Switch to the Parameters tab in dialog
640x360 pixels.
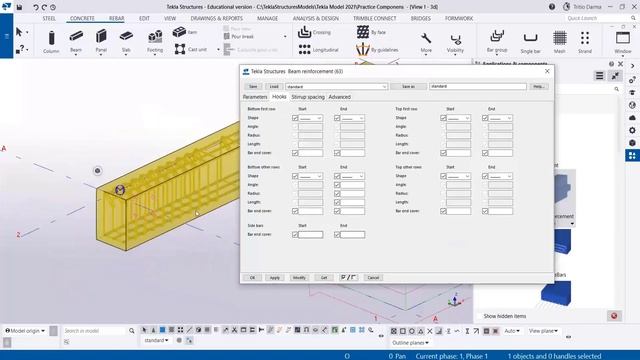click(255, 97)
